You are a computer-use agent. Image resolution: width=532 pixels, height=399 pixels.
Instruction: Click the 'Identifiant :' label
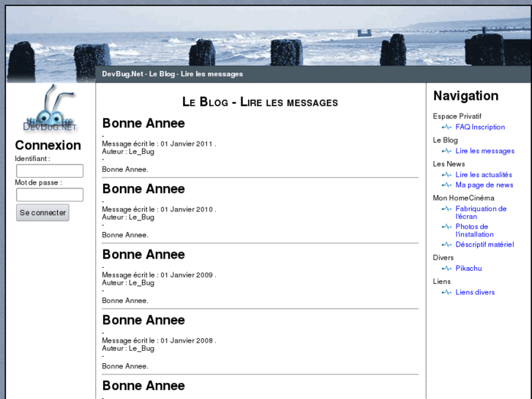coord(33,159)
